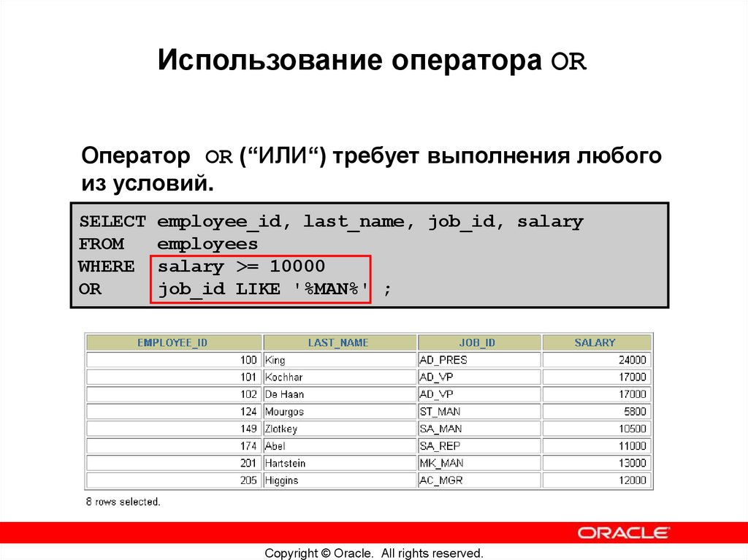Select the SALARY column header

pyautogui.click(x=596, y=342)
